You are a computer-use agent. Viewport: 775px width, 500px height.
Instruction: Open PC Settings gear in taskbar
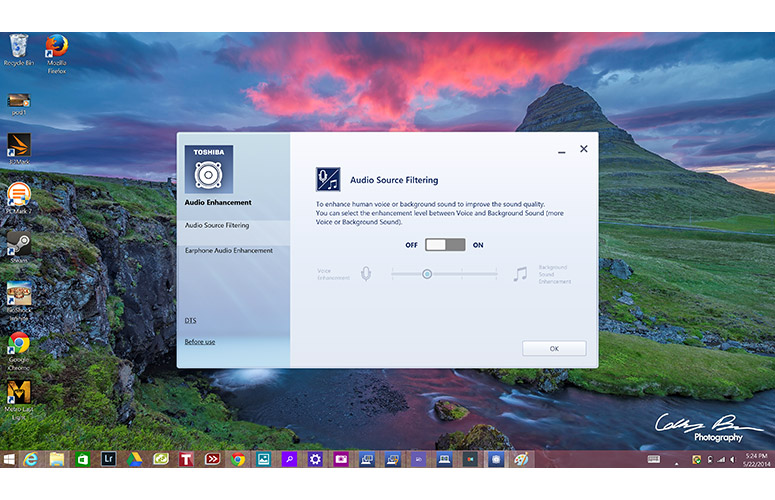[315, 459]
